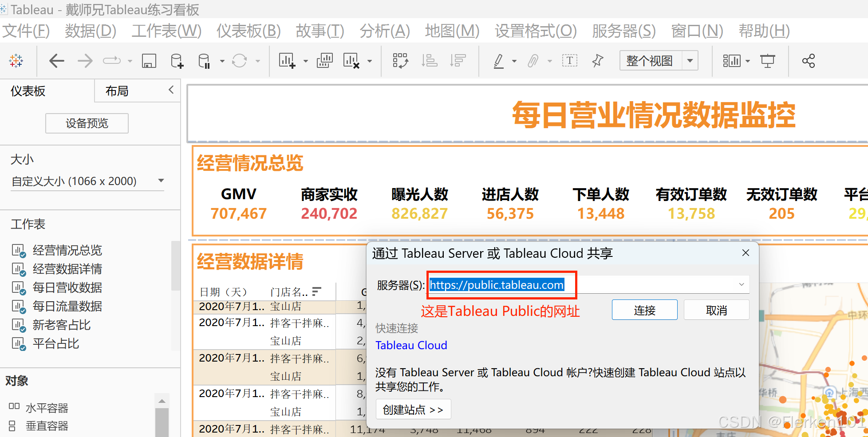Click the sort icon in 门店名 column header
This screenshot has height=437, width=868.
[x=316, y=291]
